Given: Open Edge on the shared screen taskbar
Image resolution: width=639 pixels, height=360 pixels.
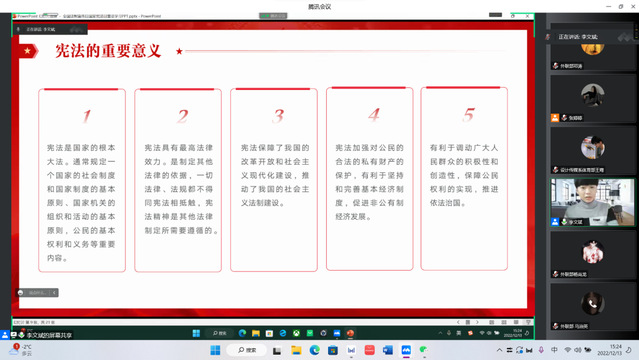Looking at the screenshot, I should tap(242, 333).
